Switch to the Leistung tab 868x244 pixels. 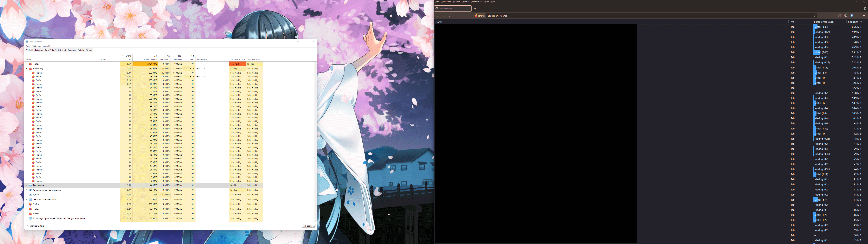(39, 50)
